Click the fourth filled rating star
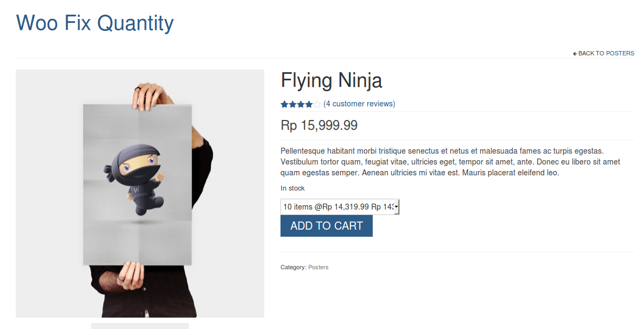This screenshot has height=329, width=644. tap(309, 104)
